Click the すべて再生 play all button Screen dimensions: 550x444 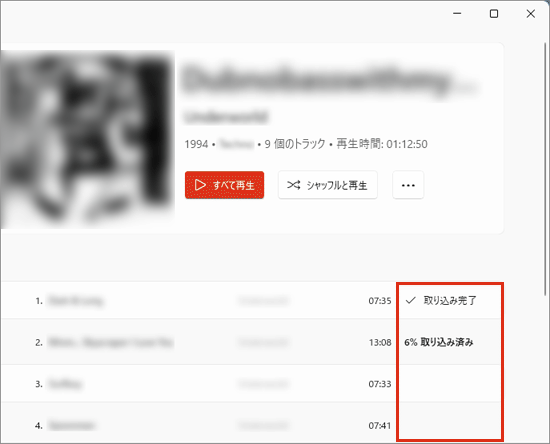pyautogui.click(x=224, y=185)
